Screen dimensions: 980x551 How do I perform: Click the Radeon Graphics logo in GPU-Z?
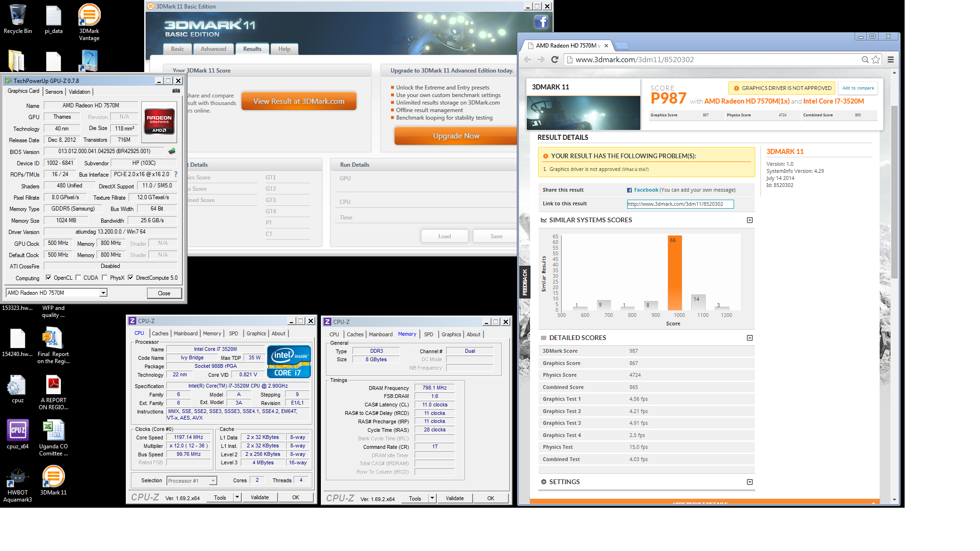(159, 122)
